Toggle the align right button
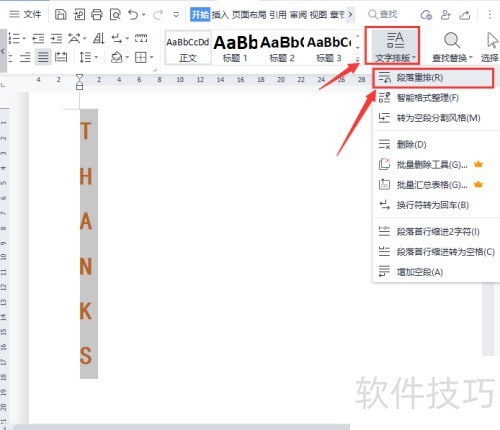Image resolution: width=500 pixels, height=430 pixels. pos(25,57)
